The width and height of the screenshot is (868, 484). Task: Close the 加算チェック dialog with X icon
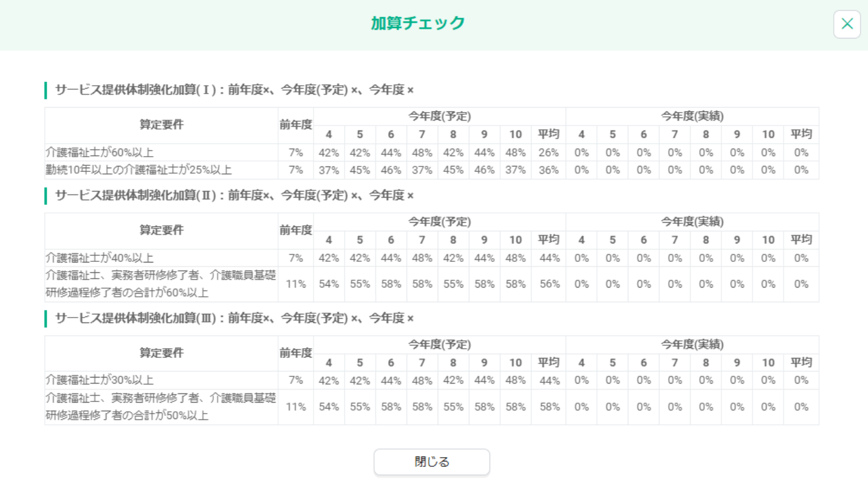[847, 24]
